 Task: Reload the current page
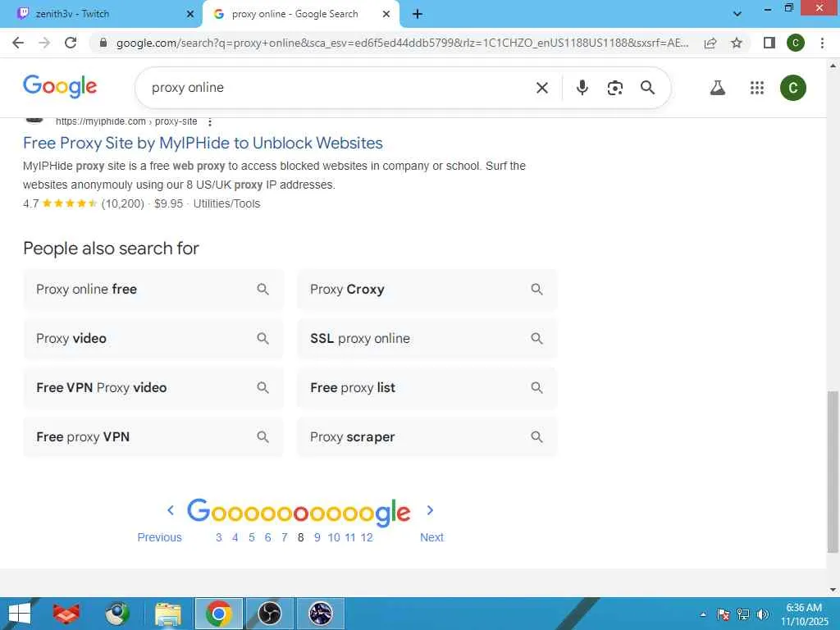tap(71, 43)
